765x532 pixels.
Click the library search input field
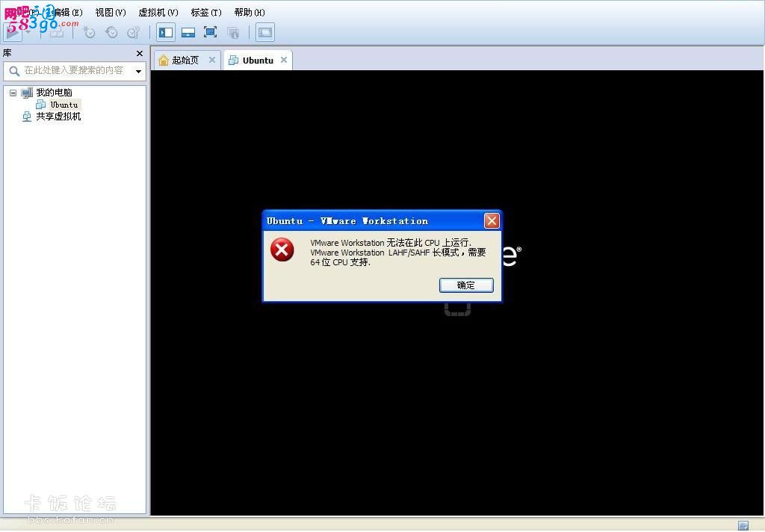tap(74, 71)
